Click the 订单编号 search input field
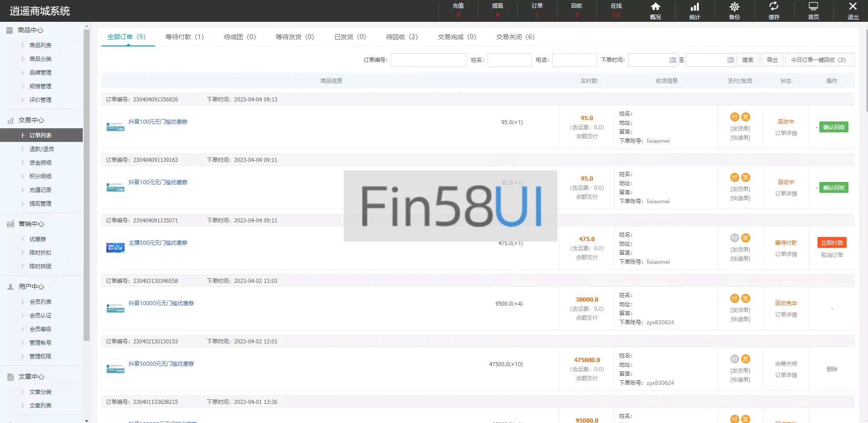 pos(428,60)
